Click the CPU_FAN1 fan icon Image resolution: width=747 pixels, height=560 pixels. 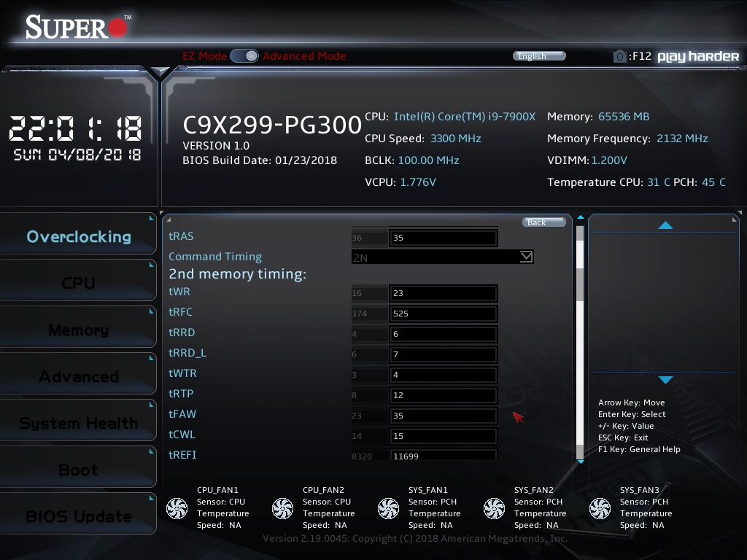click(x=177, y=508)
